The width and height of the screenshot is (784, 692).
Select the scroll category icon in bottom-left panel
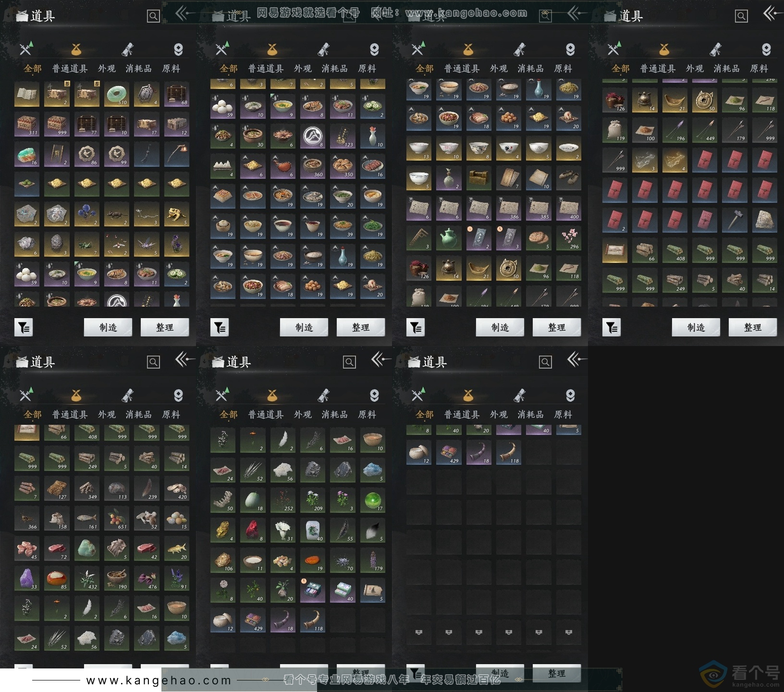pos(127,395)
